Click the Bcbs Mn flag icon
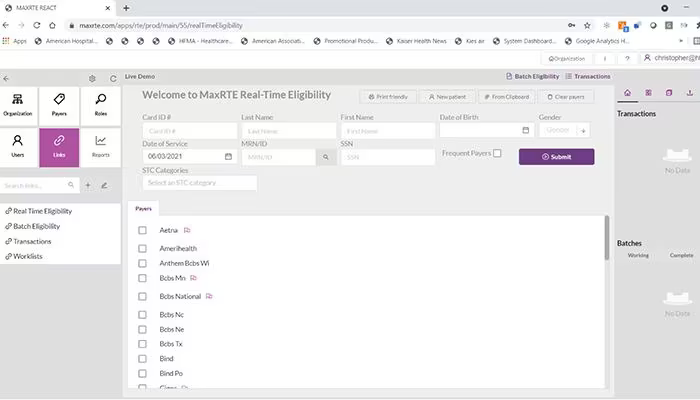 click(x=193, y=278)
